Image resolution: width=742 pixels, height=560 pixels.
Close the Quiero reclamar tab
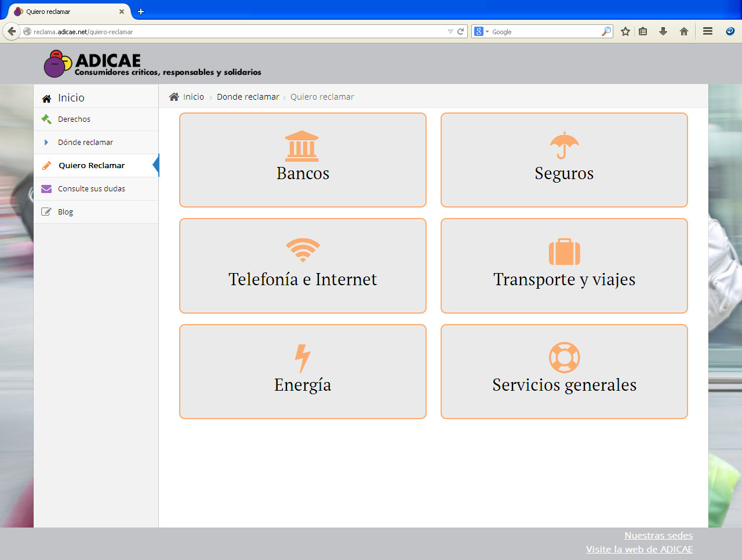(x=122, y=12)
